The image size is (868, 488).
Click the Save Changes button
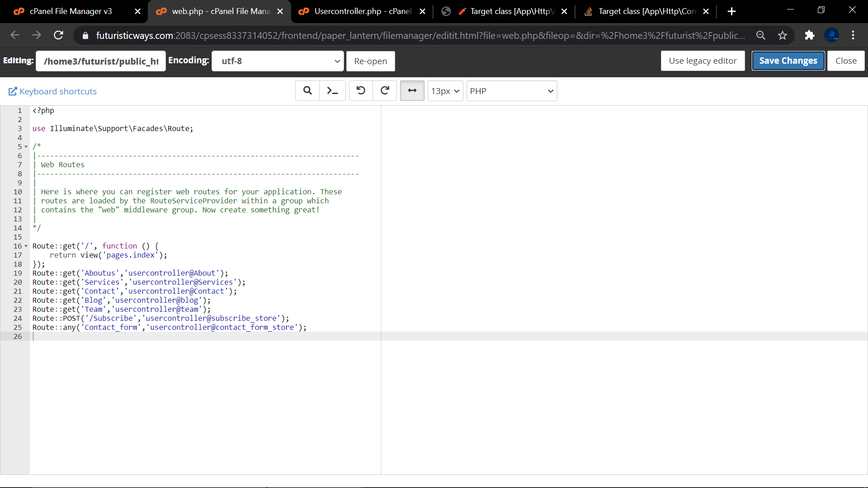788,61
